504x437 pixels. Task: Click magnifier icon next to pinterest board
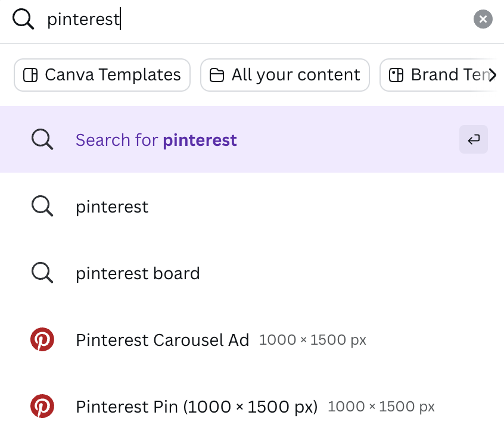[42, 273]
